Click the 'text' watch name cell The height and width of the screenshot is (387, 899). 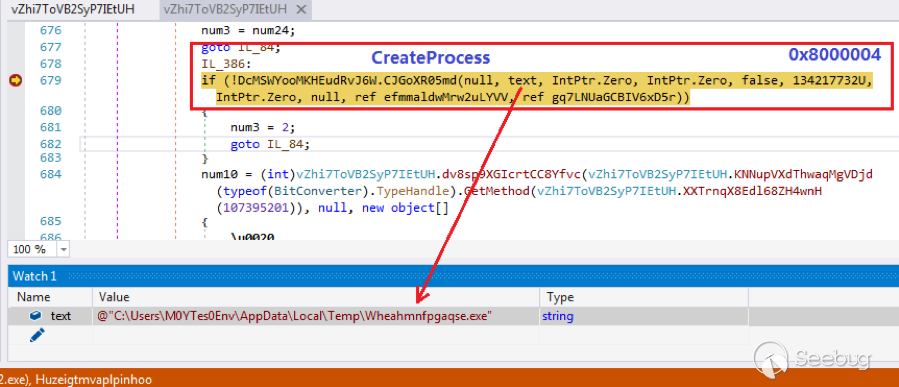click(60, 316)
